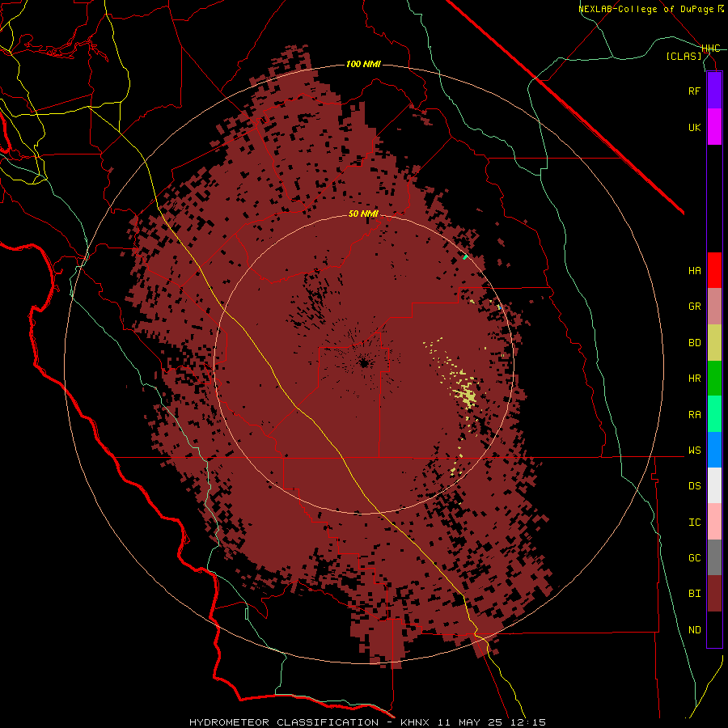Viewport: 728px width, 728px height.
Task: Click the BD yellow legend swatch
Action: [x=714, y=343]
